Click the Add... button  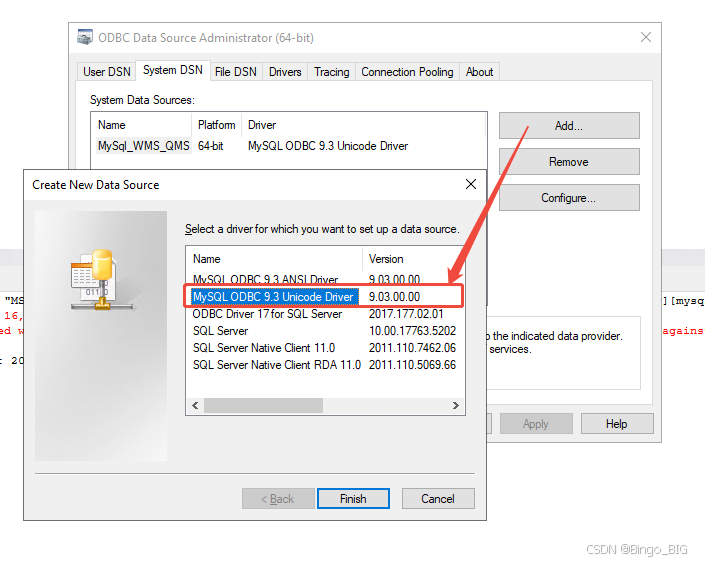(569, 125)
